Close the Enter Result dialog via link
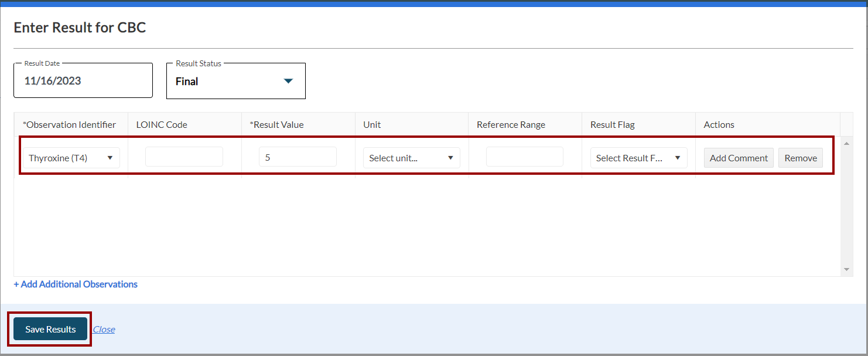This screenshot has height=356, width=868. tap(104, 330)
